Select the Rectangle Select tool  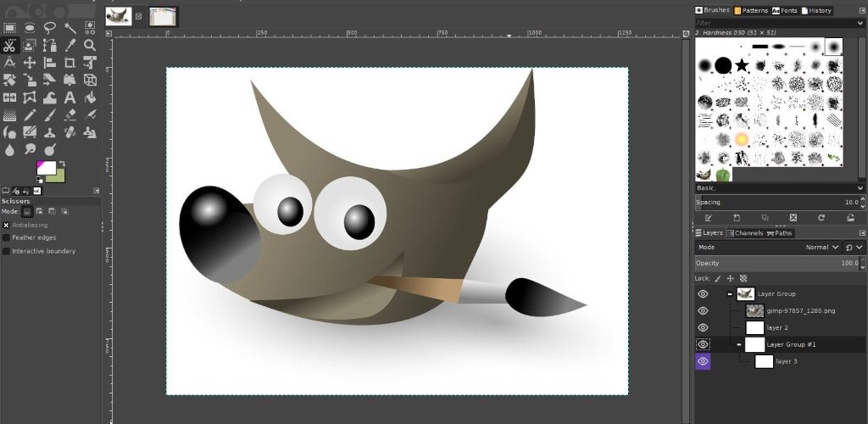pos(9,28)
